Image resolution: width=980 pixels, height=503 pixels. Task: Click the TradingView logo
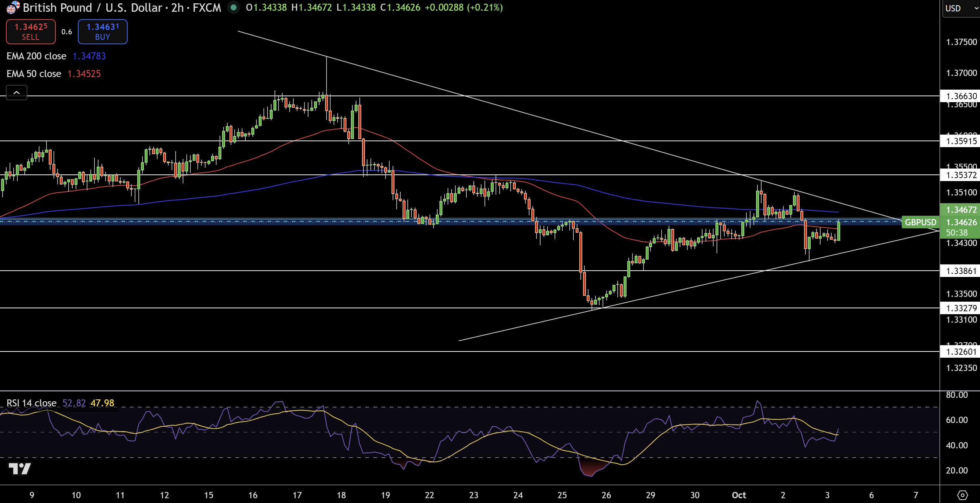(20, 468)
